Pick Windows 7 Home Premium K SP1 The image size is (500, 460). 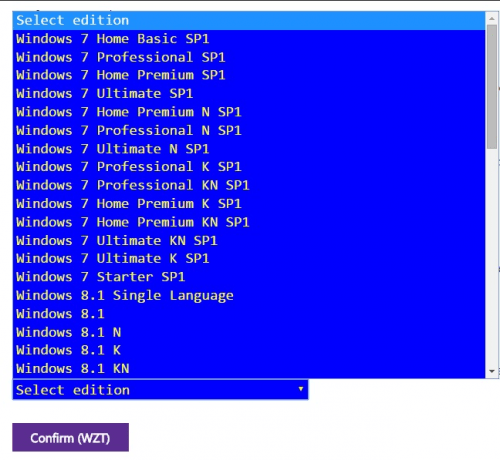coord(249,204)
